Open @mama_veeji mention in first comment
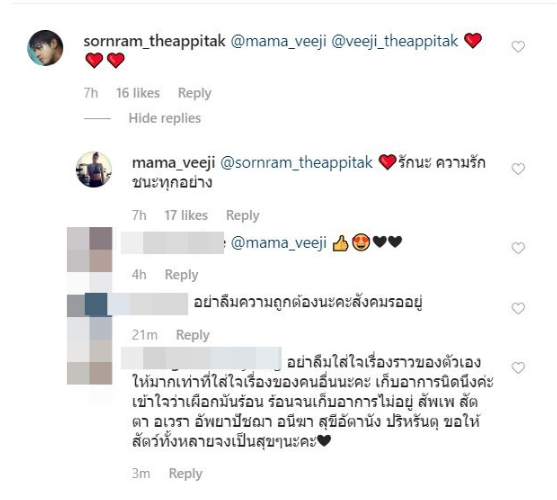This screenshot has height=500, width=557. pyautogui.click(x=278, y=41)
